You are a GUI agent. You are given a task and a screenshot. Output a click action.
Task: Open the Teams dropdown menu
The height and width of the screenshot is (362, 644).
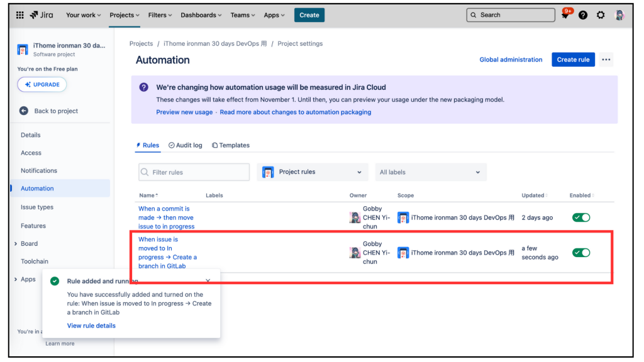coord(242,15)
